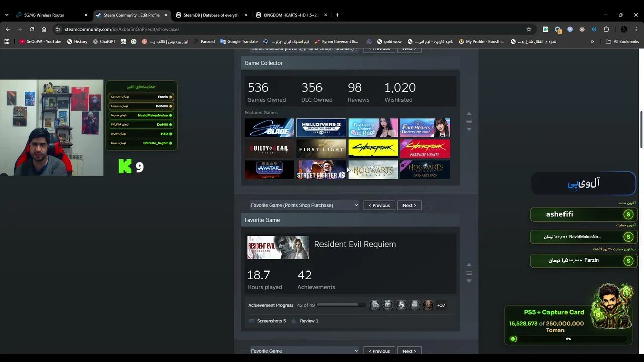
Task: Expand the bookmarks bar overflow chevron
Action: (x=592, y=42)
